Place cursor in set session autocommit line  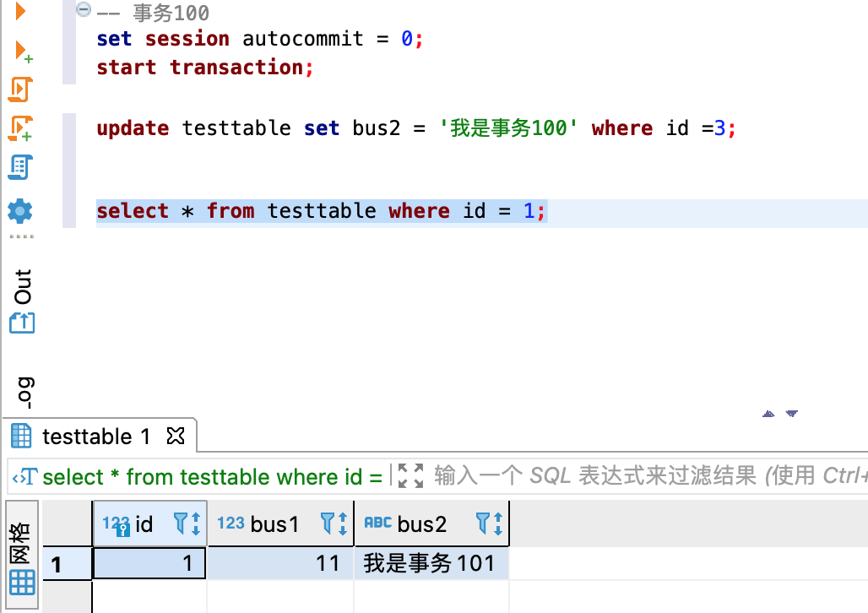coord(259,39)
